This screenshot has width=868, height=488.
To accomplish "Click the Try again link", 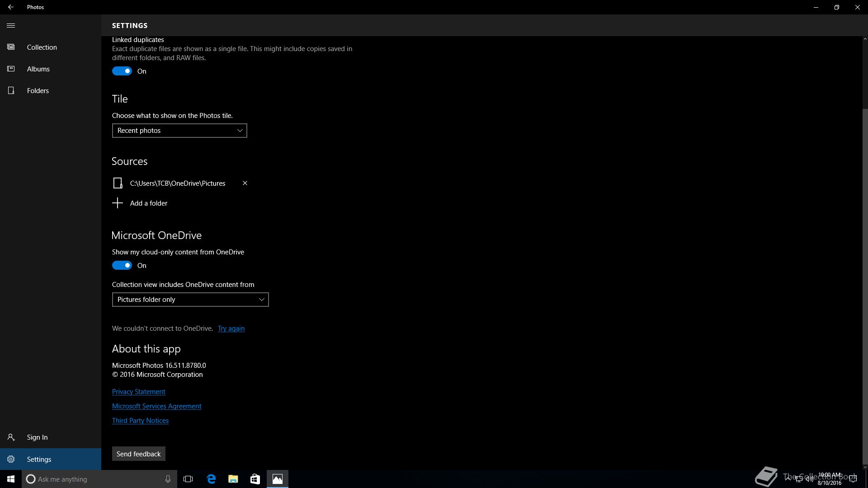I will coord(231,328).
